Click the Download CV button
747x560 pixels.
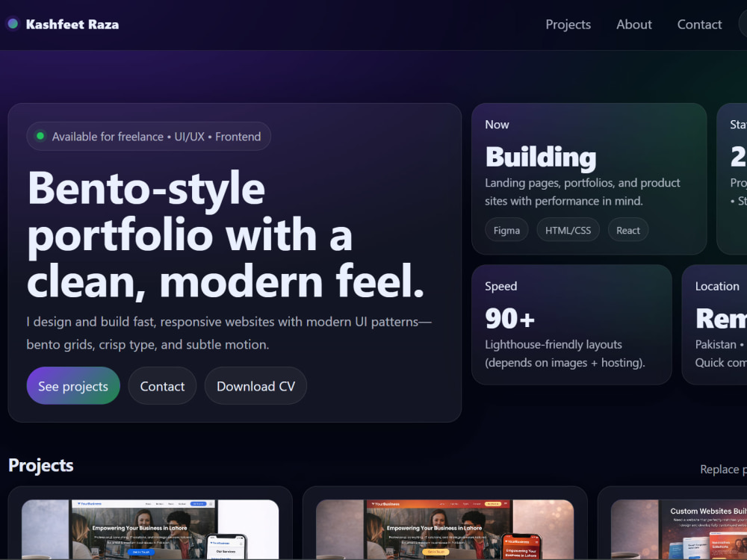click(255, 386)
